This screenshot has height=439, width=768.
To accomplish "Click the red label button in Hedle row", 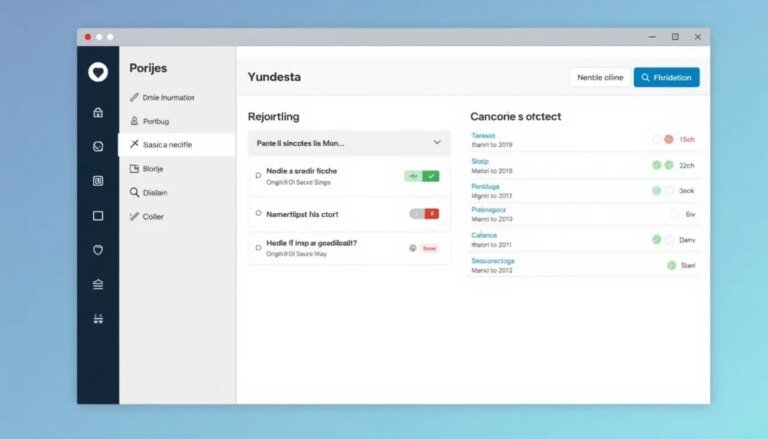I will pos(430,248).
